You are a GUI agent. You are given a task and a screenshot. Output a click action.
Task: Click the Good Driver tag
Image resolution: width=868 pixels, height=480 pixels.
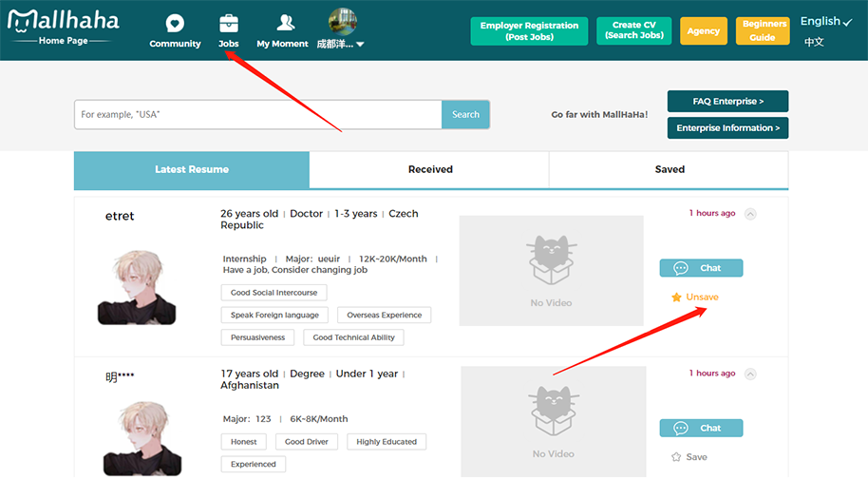pyautogui.click(x=307, y=442)
